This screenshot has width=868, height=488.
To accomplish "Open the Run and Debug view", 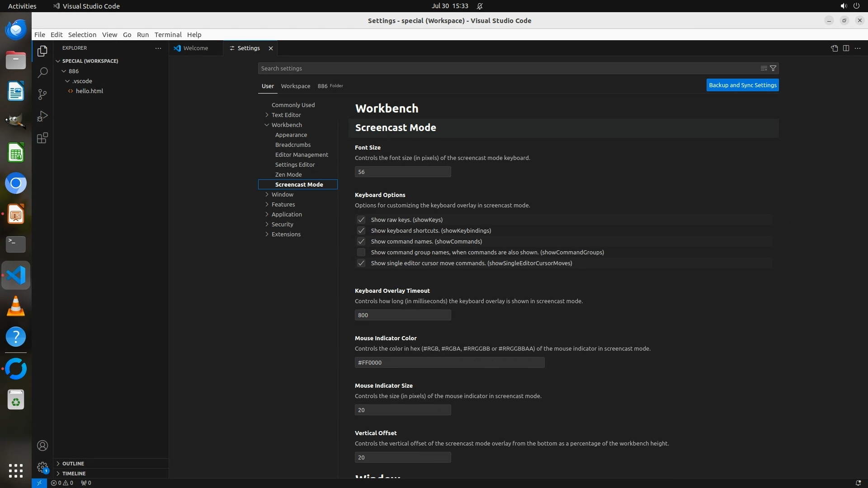I will click(x=42, y=116).
